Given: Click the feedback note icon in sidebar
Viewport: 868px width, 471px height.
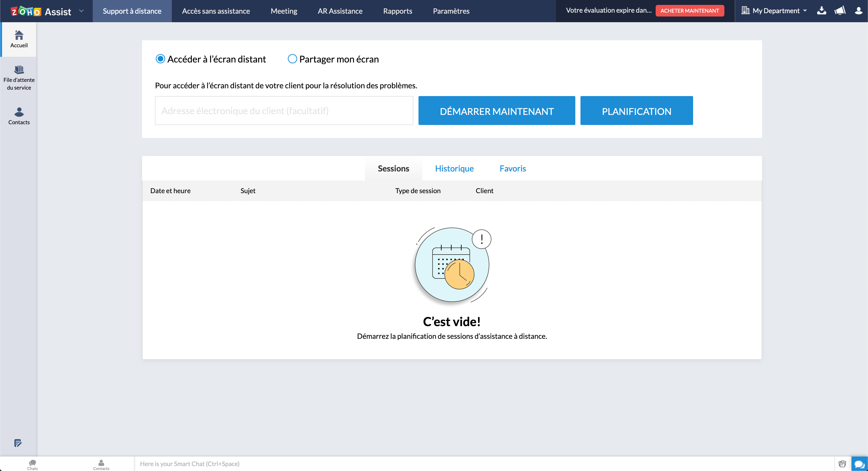Looking at the screenshot, I should [18, 443].
